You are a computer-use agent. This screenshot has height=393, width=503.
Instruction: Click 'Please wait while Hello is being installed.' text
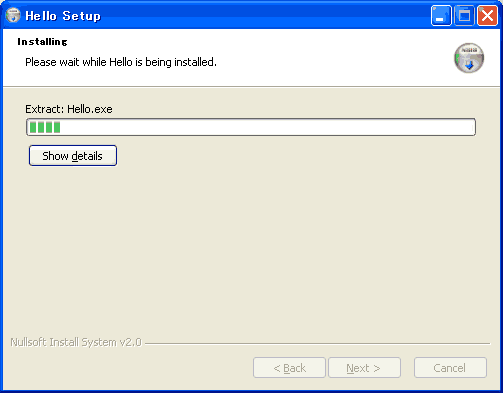point(121,62)
